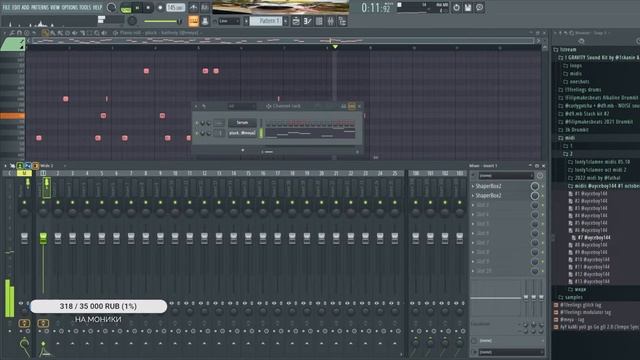Open the OPTIONS menu
The image size is (640, 360).
tap(70, 7)
